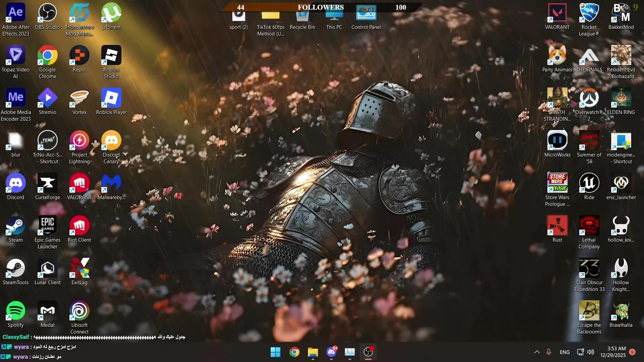Open THE FINALS game shortcut

point(589,59)
